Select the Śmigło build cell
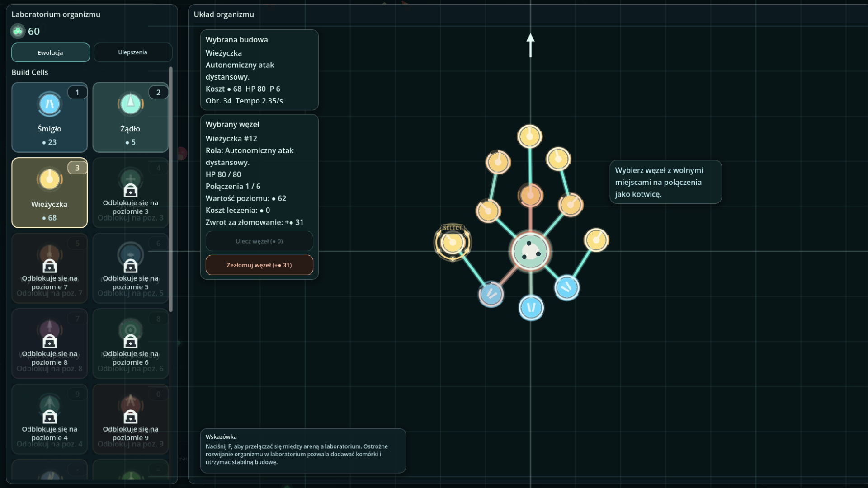Viewport: 868px width, 488px height. click(49, 117)
